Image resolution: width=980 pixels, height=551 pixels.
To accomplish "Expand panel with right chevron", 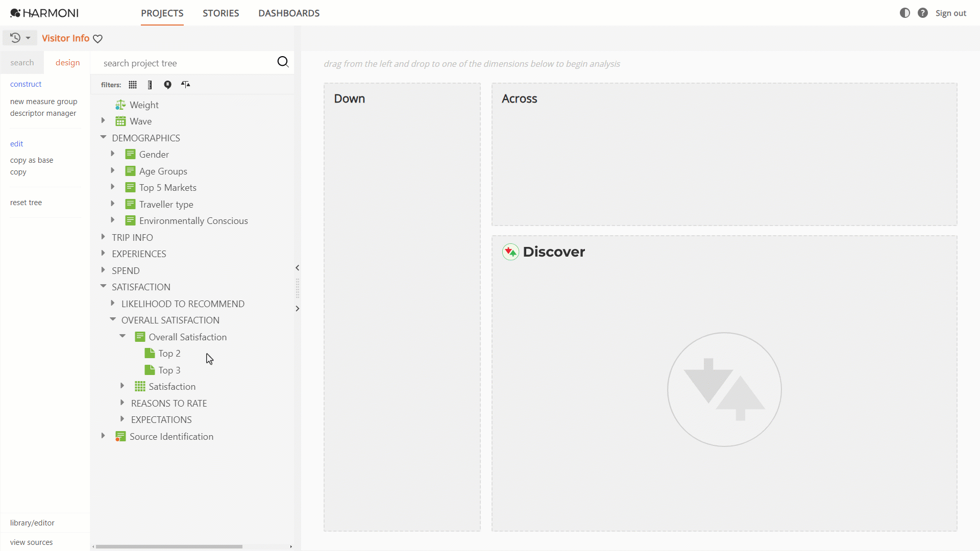I will (x=297, y=309).
